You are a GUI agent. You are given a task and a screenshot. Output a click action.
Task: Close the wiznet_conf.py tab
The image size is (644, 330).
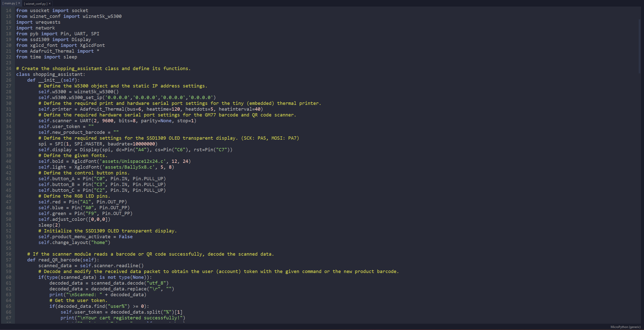click(50, 3)
